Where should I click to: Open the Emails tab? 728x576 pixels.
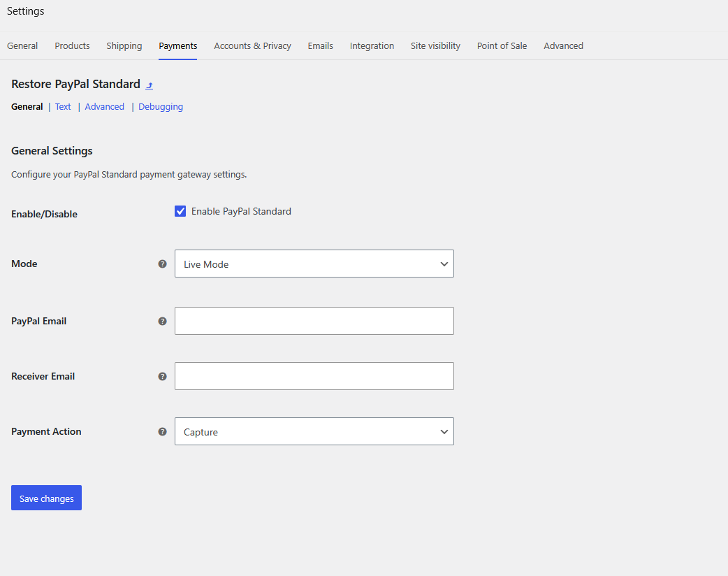321,46
